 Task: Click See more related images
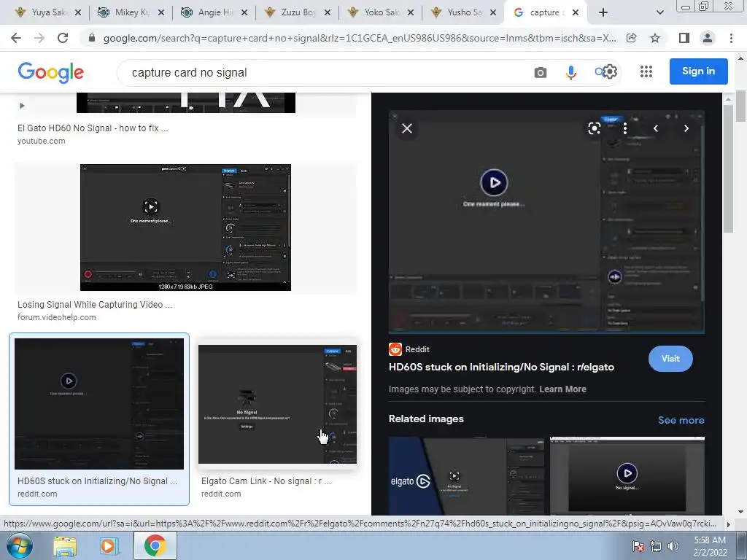[681, 420]
